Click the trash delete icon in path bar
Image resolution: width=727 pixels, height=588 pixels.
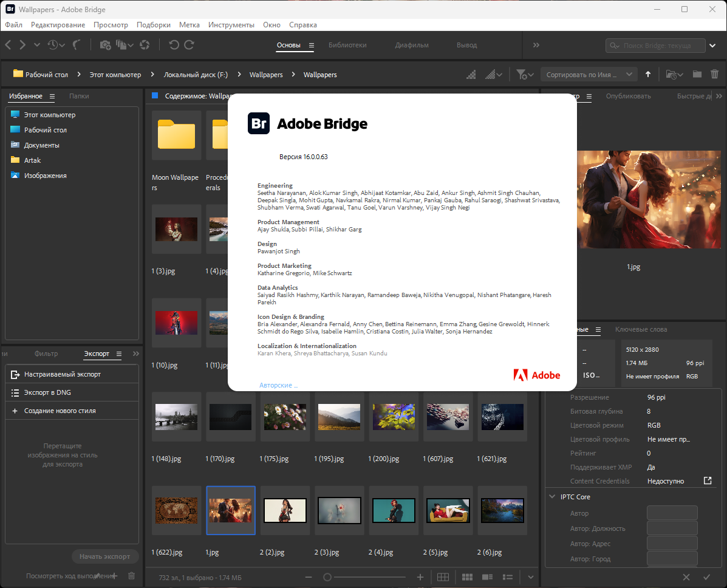[714, 74]
